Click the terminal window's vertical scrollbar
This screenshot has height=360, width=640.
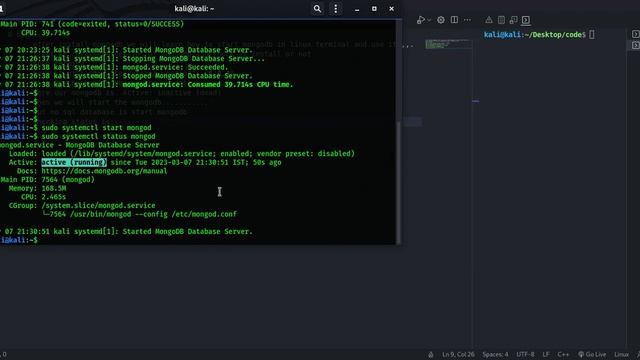(399, 183)
